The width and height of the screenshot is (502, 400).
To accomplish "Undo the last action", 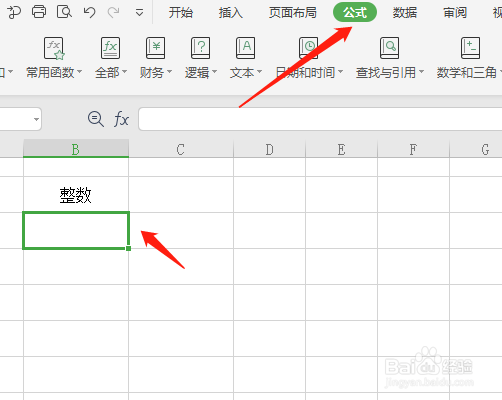I will tap(89, 13).
